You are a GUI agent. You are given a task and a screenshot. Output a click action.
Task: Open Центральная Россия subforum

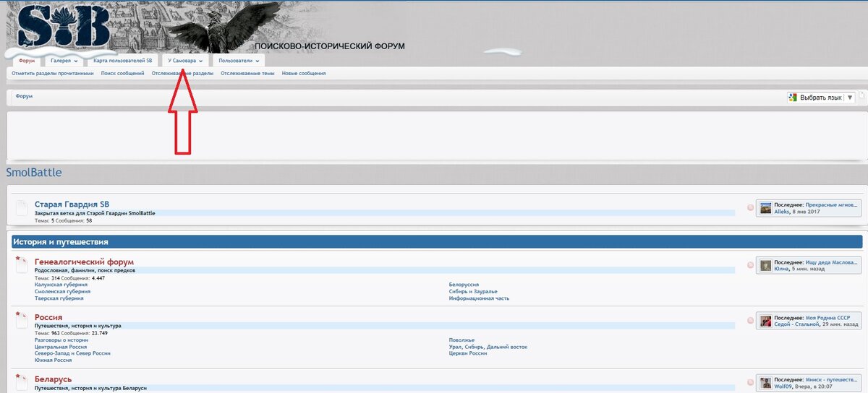point(61,347)
